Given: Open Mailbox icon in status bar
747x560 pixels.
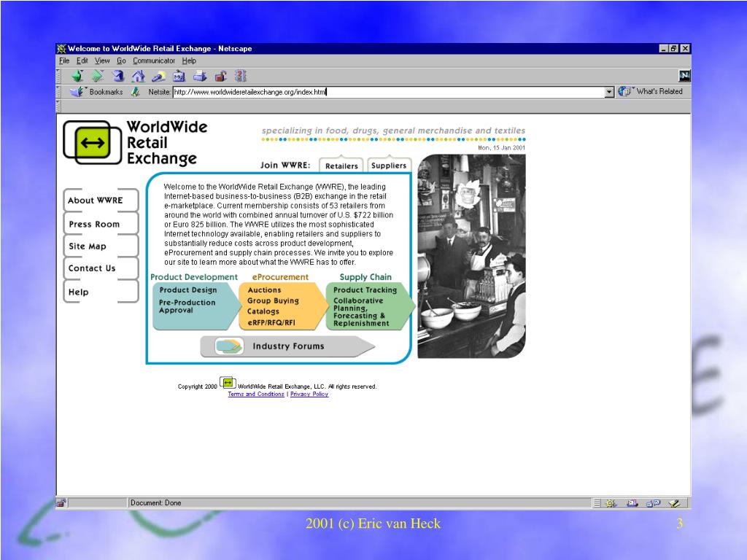Looking at the screenshot, I should coord(632,503).
